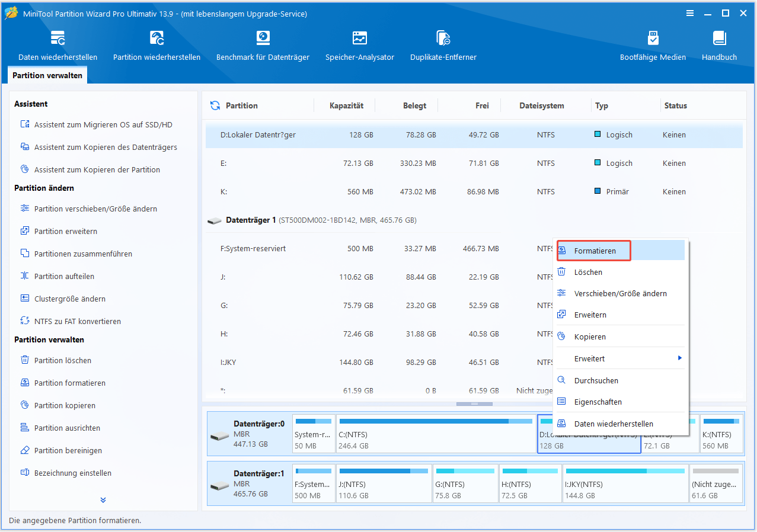Screen dimensions: 757x532
Task: Select Verschieben/Größe ändern in context menu
Action: 621,293
